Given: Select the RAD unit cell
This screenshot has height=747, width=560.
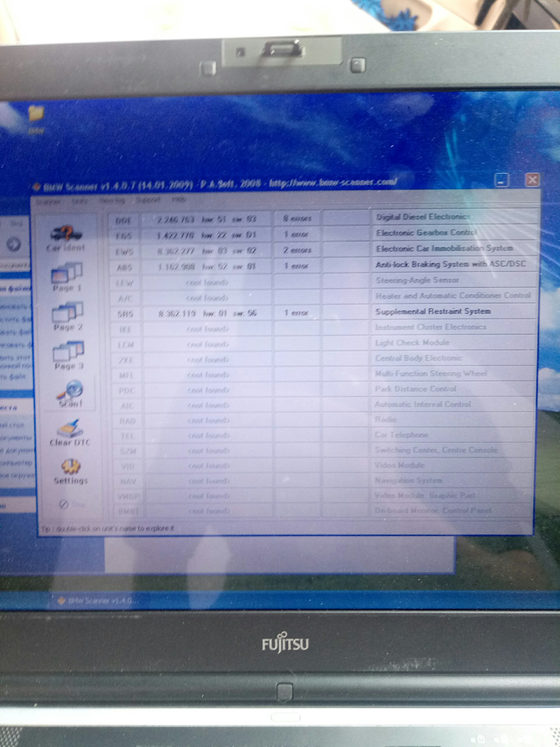Looking at the screenshot, I should (x=127, y=421).
